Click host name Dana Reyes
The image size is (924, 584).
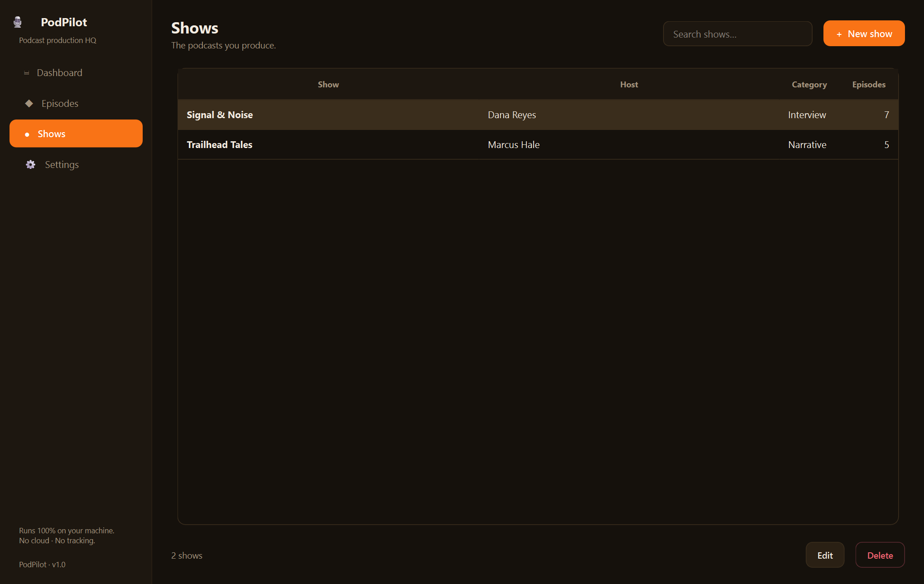[x=512, y=115]
